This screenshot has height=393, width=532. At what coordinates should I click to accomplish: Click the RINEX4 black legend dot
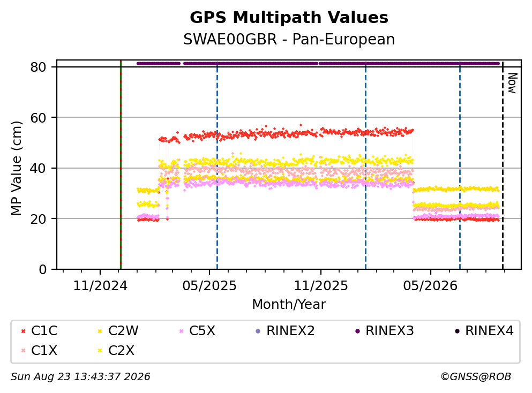(457, 331)
